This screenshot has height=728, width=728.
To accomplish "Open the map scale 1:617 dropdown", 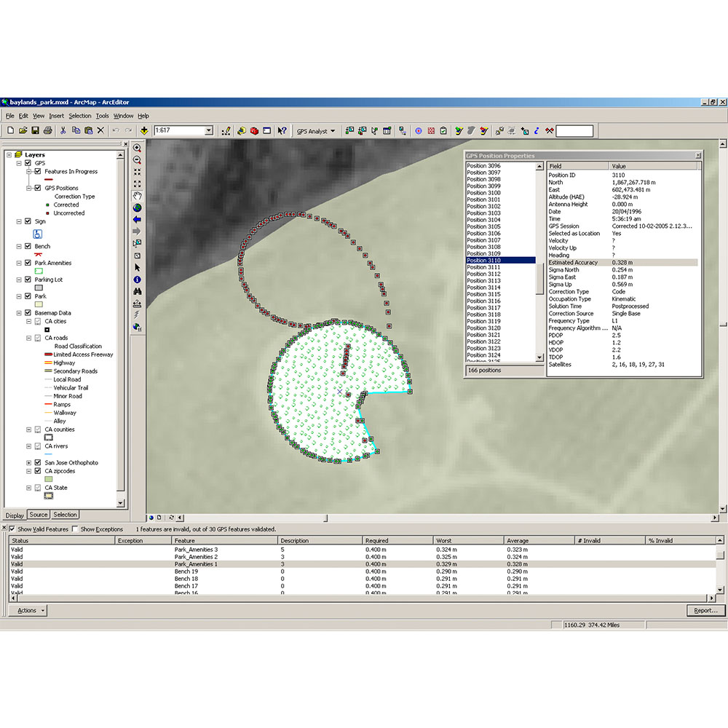I will click(x=208, y=130).
